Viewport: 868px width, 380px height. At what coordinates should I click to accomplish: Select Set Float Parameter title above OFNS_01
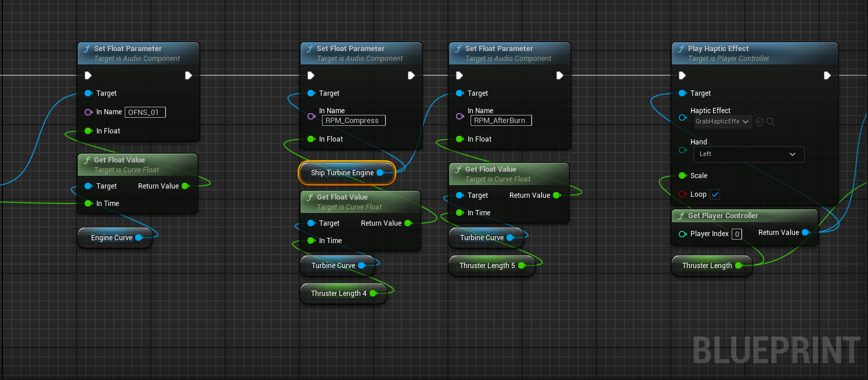tap(128, 49)
